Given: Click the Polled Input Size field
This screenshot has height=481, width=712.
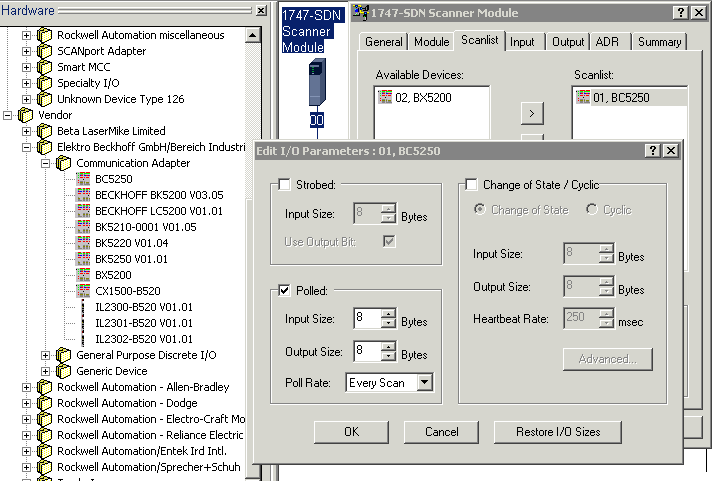Looking at the screenshot, I should click(367, 318).
